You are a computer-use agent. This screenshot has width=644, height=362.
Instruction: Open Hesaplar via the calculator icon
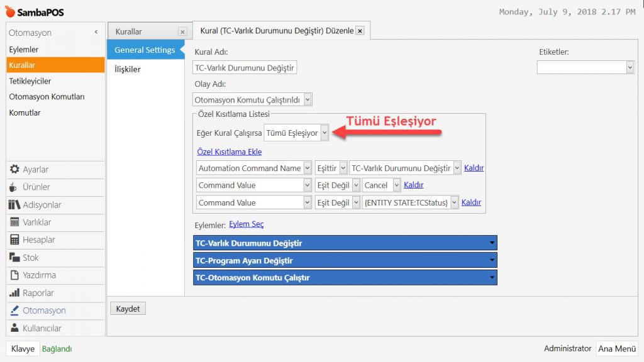14,240
